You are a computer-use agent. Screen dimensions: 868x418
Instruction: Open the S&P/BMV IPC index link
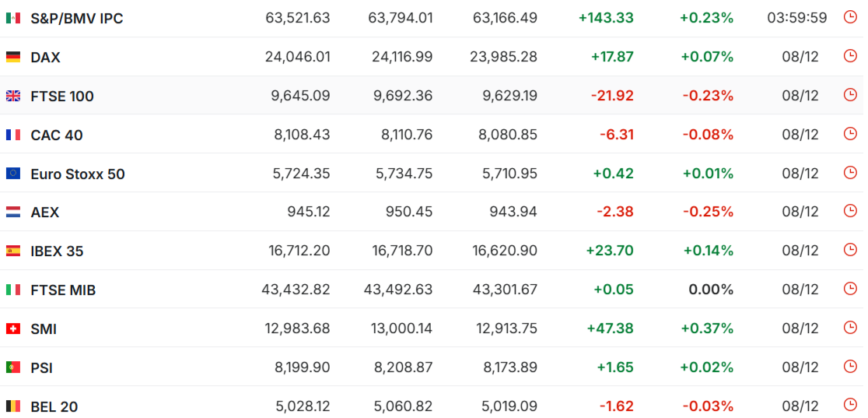76,18
